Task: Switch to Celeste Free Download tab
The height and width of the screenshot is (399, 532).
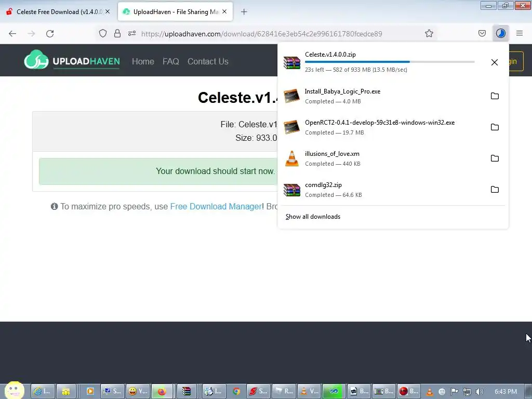Action: click(x=58, y=12)
